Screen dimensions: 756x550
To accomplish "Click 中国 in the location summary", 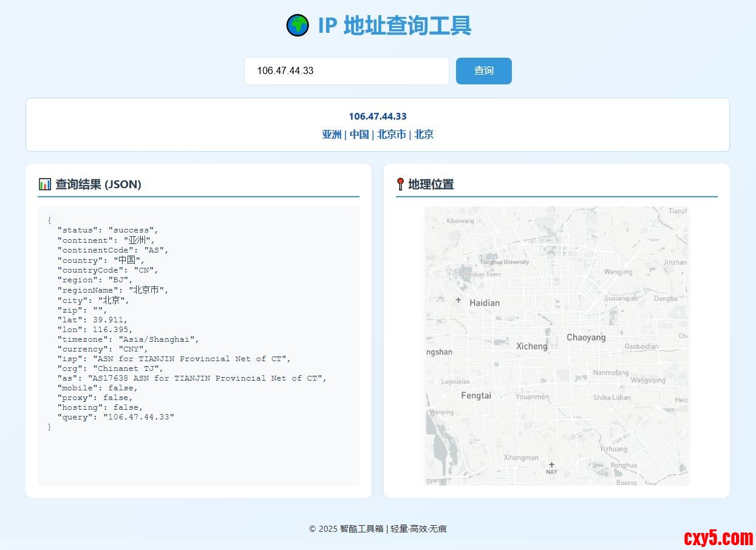I will (x=359, y=135).
